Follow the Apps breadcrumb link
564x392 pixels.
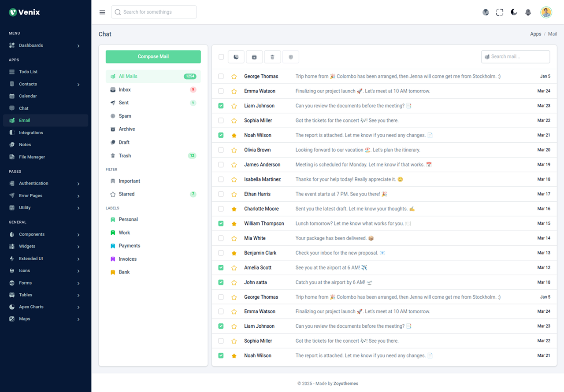pyautogui.click(x=535, y=34)
